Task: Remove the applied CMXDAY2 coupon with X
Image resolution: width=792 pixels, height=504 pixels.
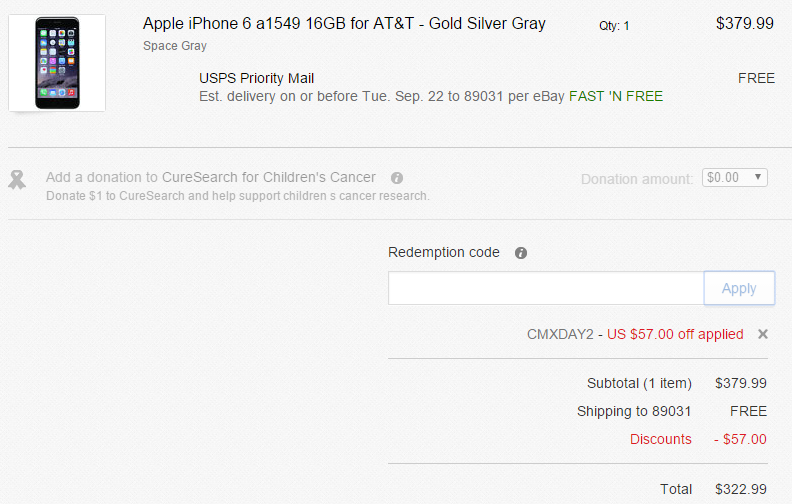Action: tap(763, 334)
